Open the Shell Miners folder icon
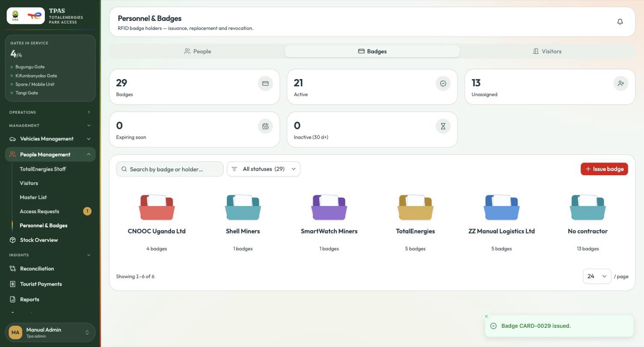The height and width of the screenshot is (347, 644). 243,207
